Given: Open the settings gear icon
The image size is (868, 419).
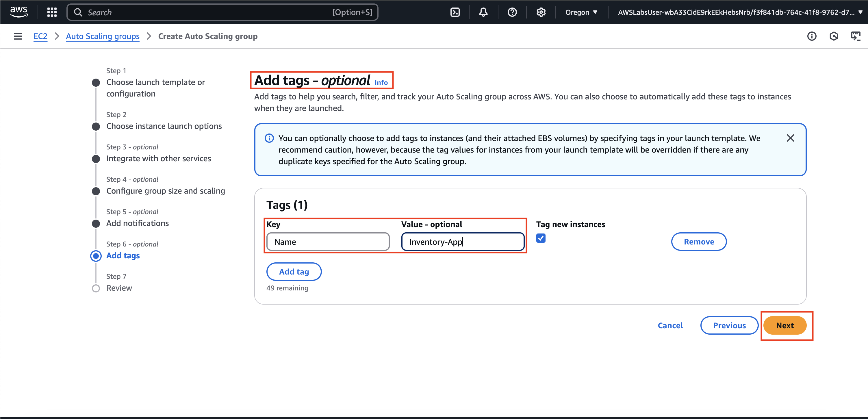Looking at the screenshot, I should pos(541,12).
